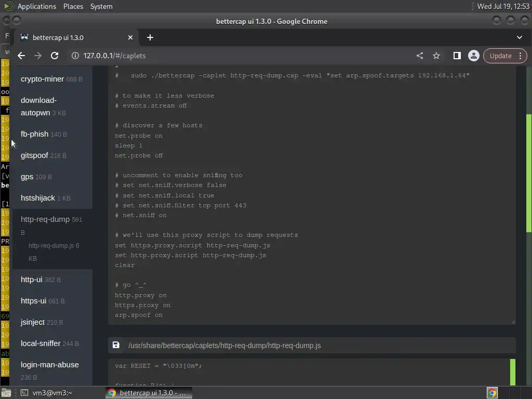The width and height of the screenshot is (532, 399).
Task: Select the jsinject caplet
Action: tap(51, 322)
